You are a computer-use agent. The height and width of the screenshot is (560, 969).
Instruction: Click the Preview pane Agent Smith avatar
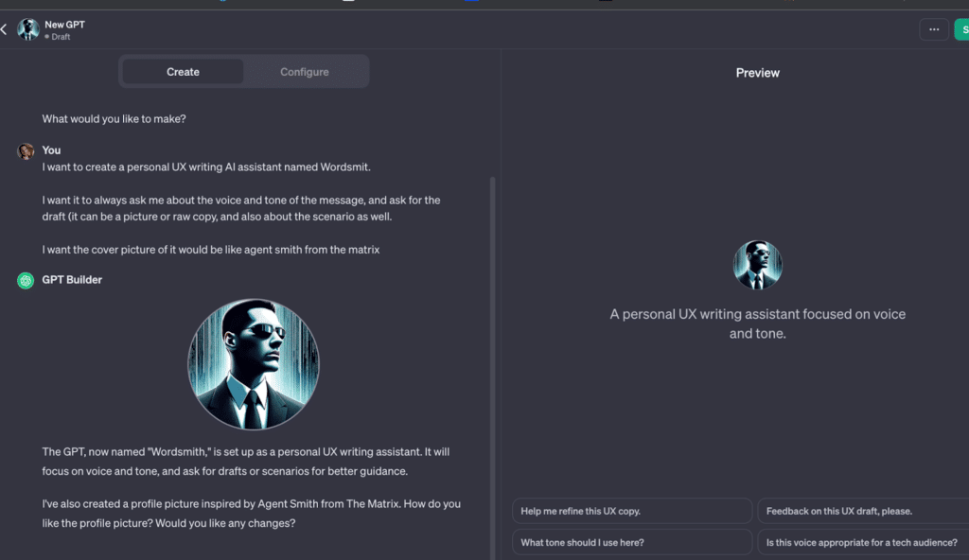758,265
